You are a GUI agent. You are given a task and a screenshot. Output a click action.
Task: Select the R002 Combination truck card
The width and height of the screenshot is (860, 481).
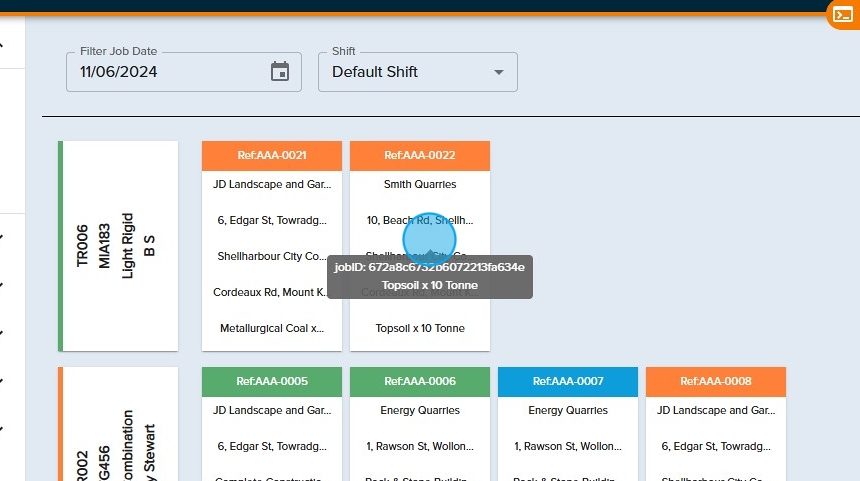(x=119, y=430)
